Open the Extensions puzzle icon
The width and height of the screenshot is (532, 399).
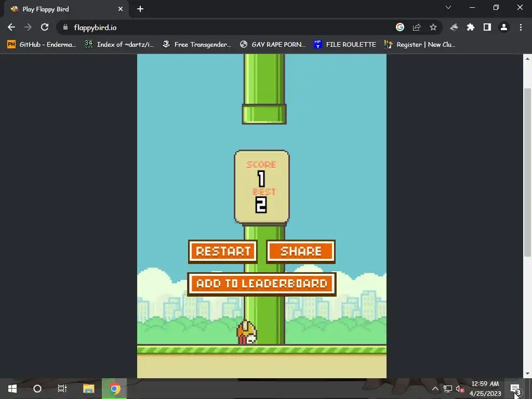[x=471, y=27]
